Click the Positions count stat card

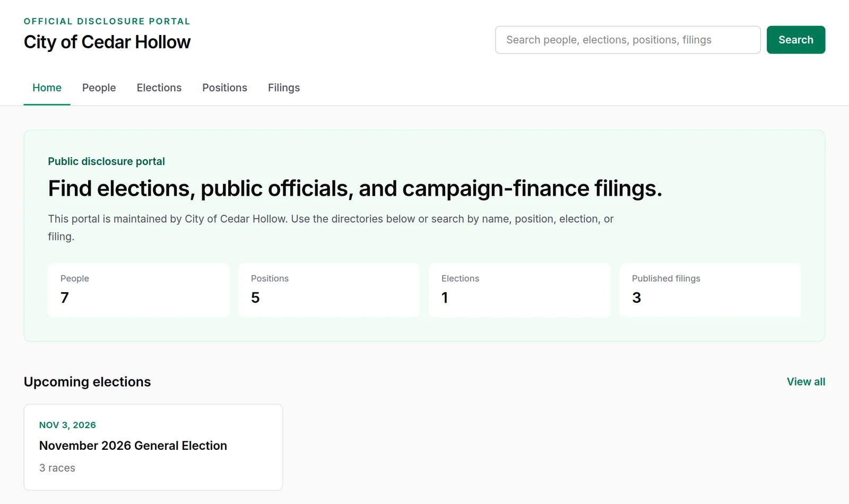click(329, 290)
